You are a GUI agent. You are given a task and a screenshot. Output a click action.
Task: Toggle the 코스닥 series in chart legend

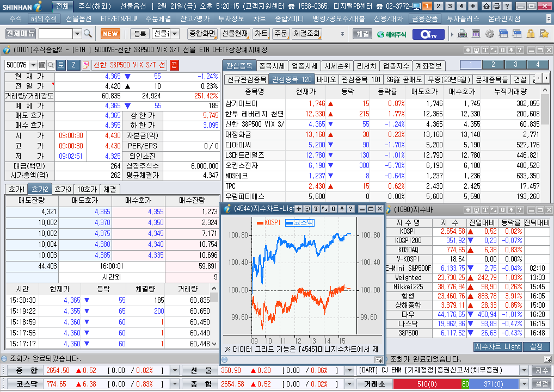coord(300,222)
